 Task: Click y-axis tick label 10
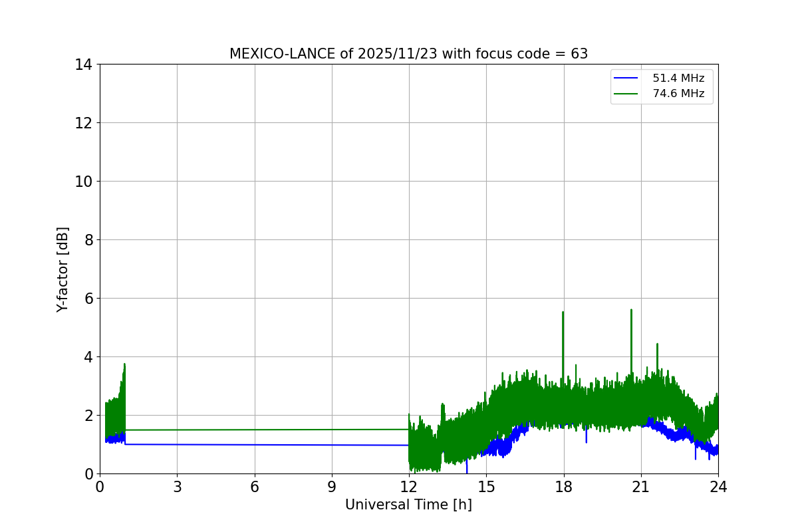[83, 182]
